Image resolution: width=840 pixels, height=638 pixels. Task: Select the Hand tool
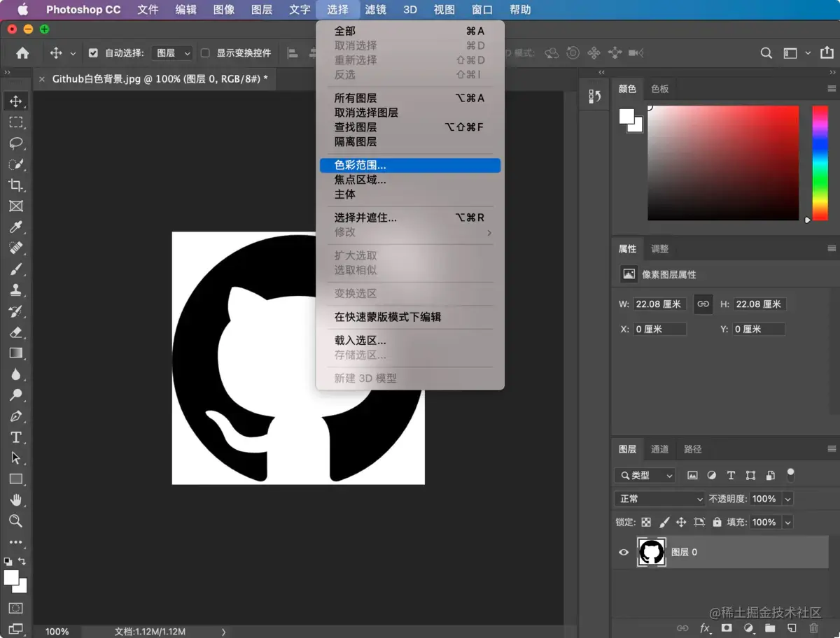[x=15, y=500]
